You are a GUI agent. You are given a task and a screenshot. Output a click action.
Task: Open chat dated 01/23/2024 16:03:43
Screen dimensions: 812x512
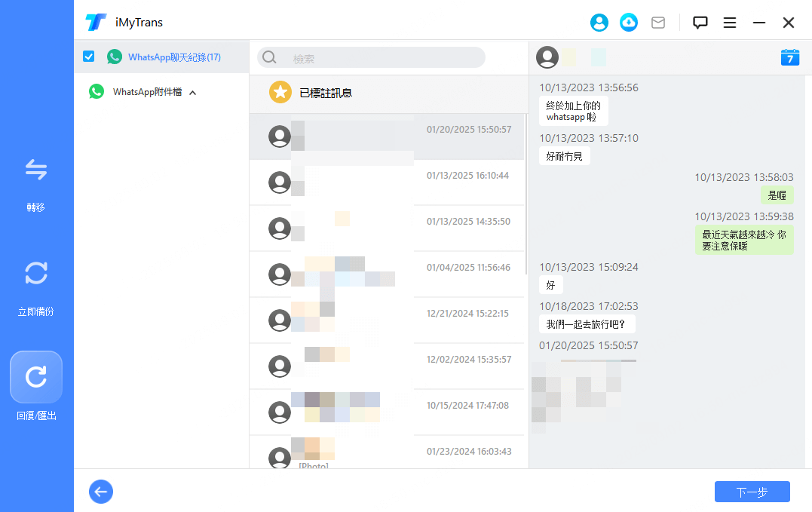coord(387,452)
